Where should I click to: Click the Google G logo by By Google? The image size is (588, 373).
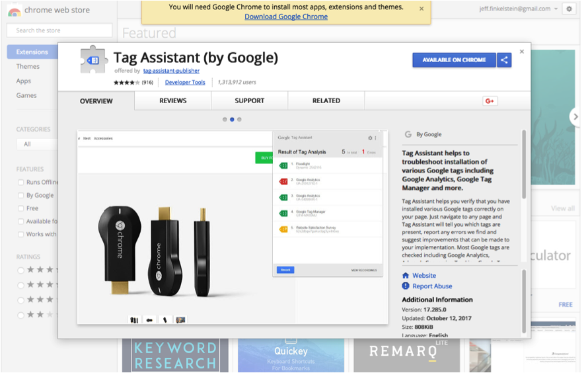(408, 134)
